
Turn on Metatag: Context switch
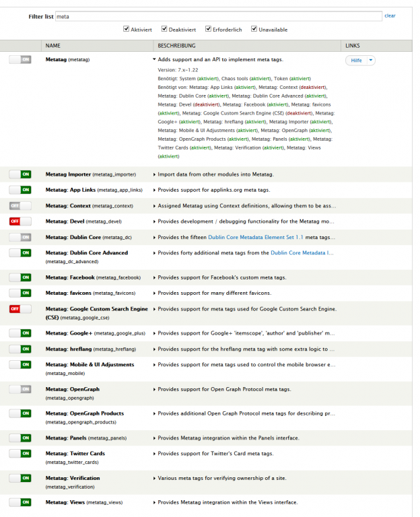(20, 205)
